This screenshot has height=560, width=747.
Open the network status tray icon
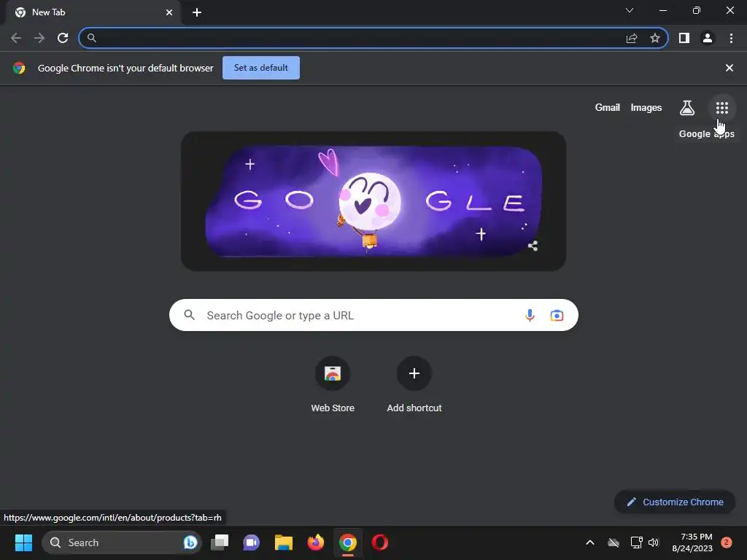636,542
